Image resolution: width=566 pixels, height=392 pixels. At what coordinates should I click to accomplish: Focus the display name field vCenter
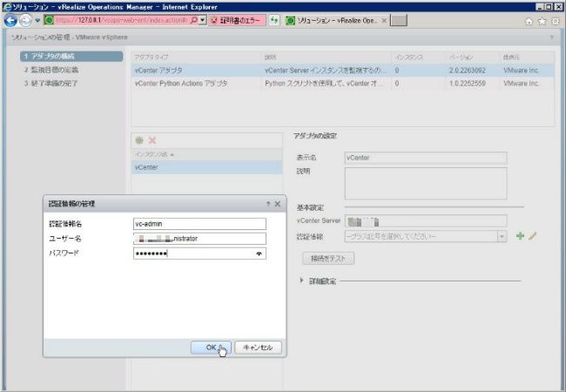pos(426,158)
